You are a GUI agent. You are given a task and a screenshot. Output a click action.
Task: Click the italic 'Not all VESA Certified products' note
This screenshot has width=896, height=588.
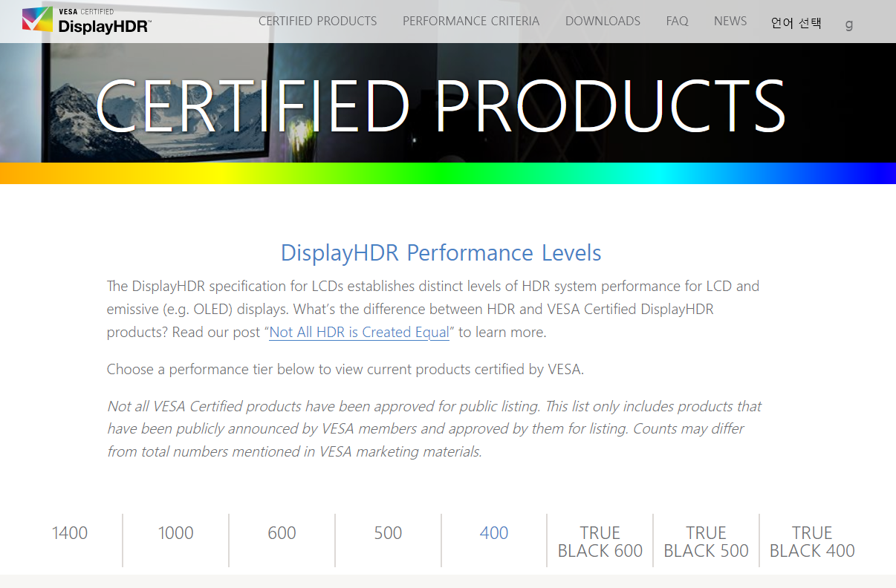[434, 428]
